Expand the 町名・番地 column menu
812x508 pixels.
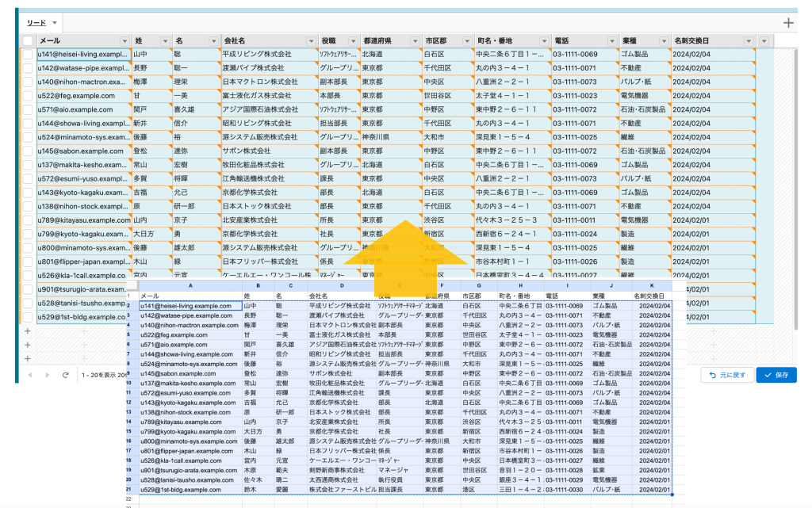pos(544,41)
